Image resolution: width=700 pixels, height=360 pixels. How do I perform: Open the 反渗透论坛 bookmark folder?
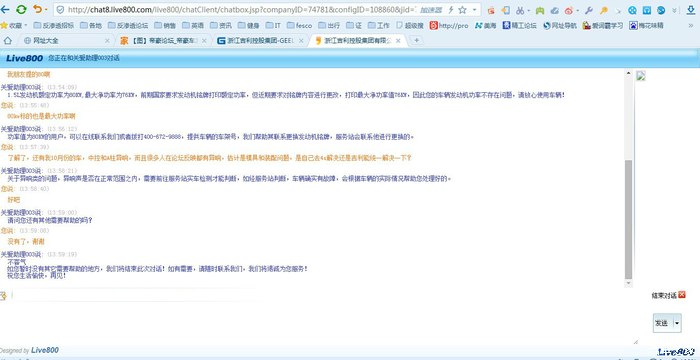coord(128,25)
